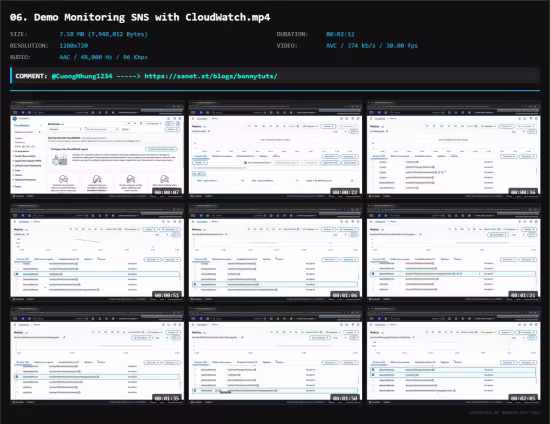
Task: Open the thumbnail stamped 00:01:06
Action: (x=275, y=253)
